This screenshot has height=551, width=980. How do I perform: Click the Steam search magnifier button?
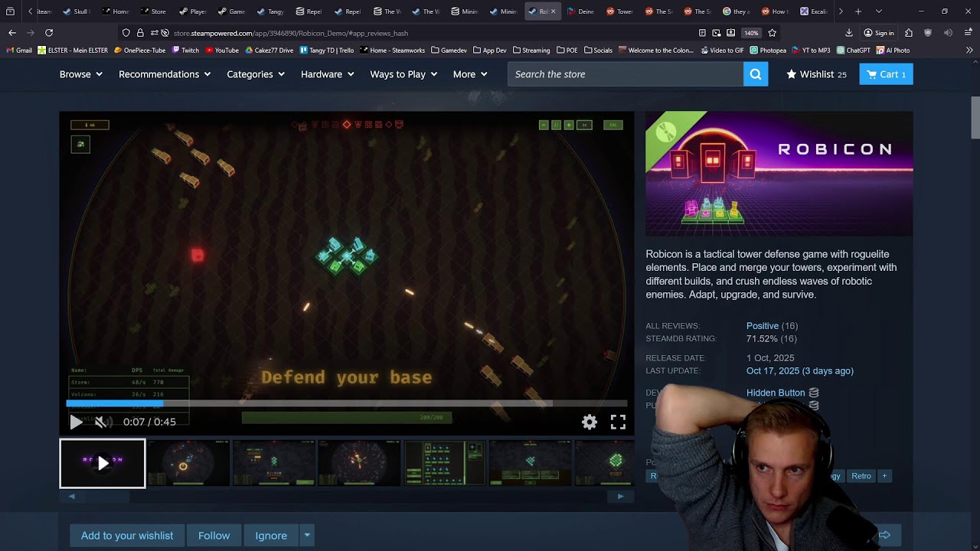coord(756,74)
